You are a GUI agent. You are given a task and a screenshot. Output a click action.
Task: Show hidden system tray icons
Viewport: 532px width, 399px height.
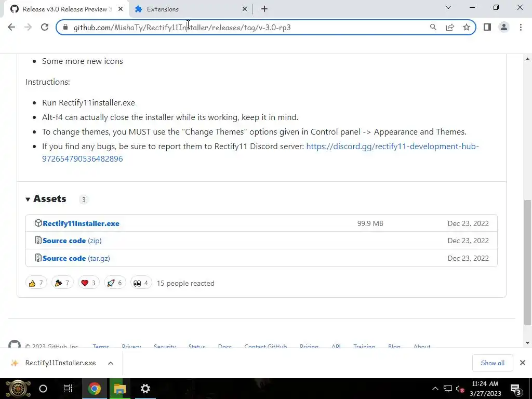(x=435, y=389)
